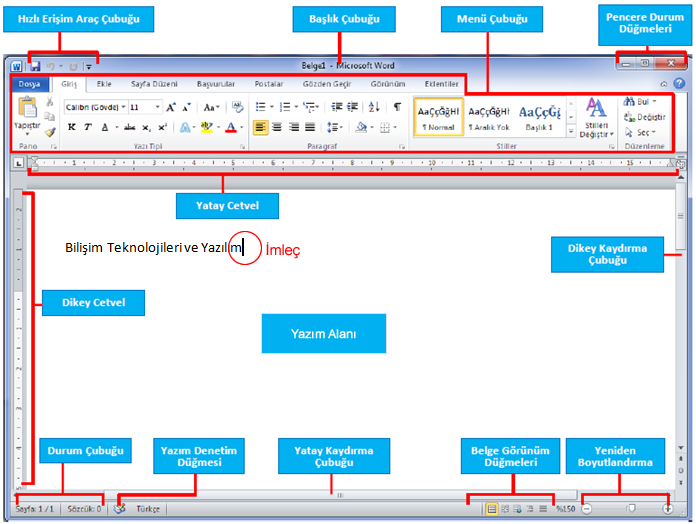This screenshot has width=696, height=524.
Task: Center-align text in the Paragraf group
Action: click(277, 127)
